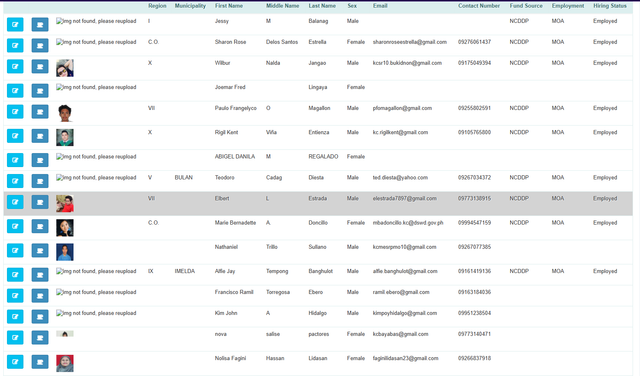Click the Municipality column header

click(190, 6)
